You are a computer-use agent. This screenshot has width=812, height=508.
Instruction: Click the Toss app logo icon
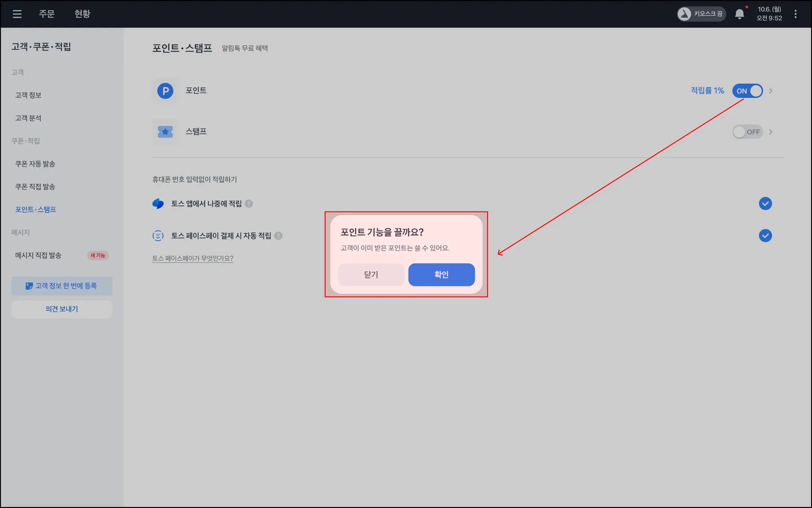point(158,204)
